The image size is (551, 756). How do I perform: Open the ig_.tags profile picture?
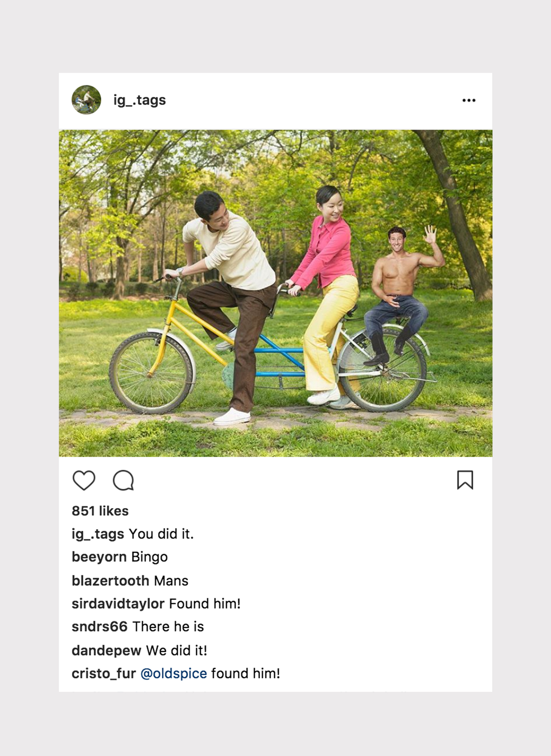click(87, 100)
